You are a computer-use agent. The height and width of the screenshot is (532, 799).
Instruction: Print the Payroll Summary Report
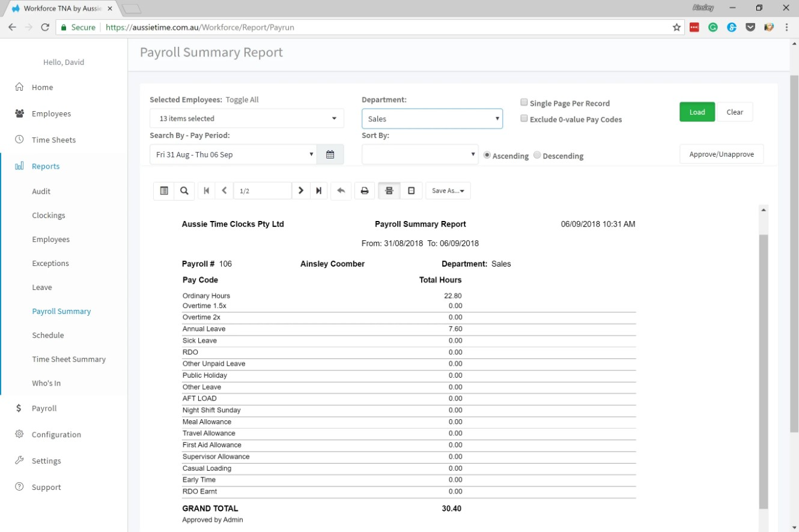(365, 190)
